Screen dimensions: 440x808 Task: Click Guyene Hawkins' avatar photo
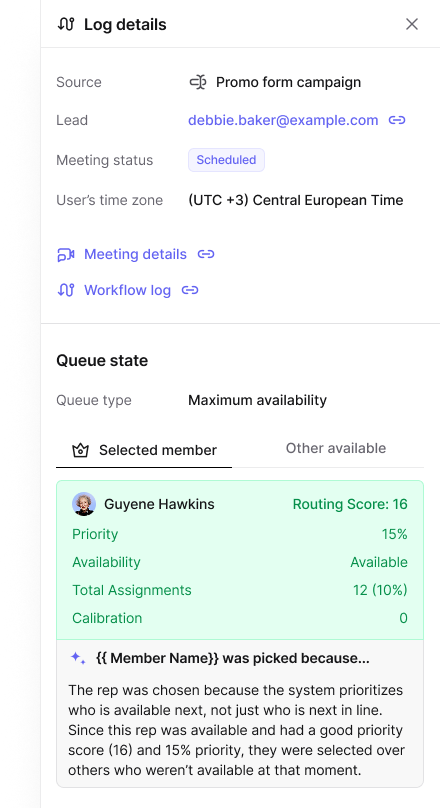[83, 504]
